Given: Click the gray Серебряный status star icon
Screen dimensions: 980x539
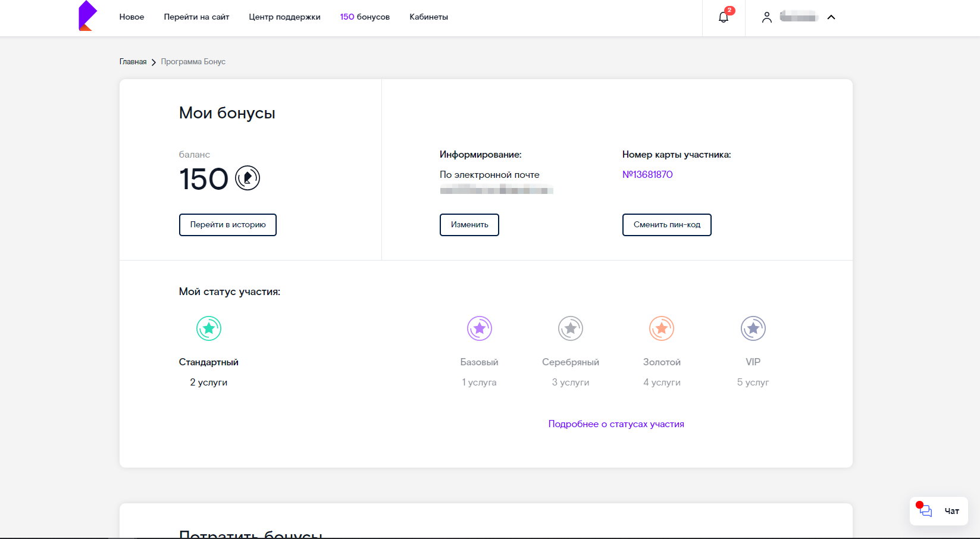Looking at the screenshot, I should click(570, 328).
